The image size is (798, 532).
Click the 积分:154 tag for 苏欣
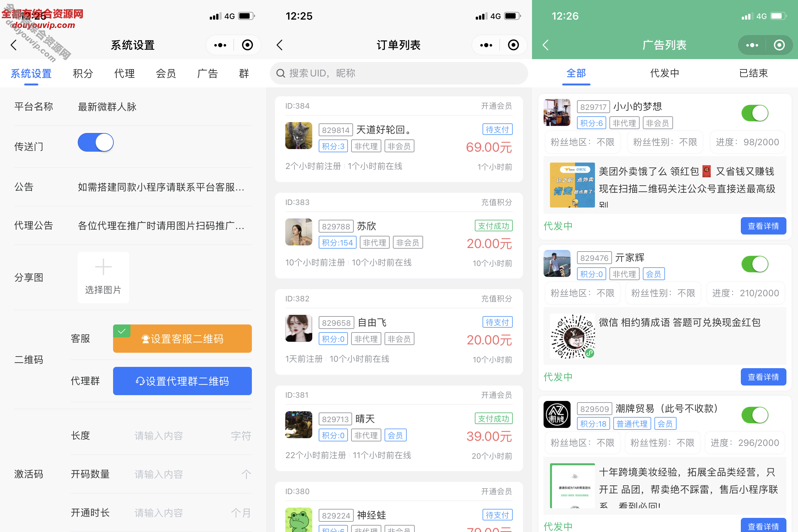pos(337,243)
